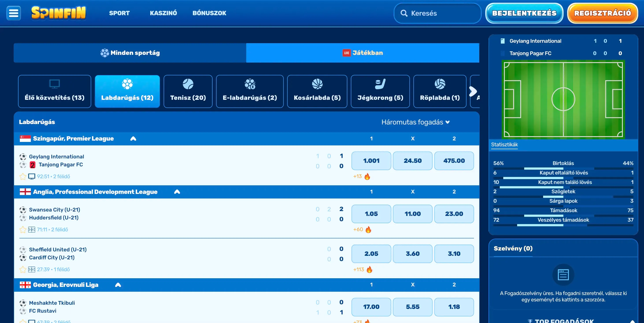Show next sports with the carousel arrow
The image size is (644, 323).
click(473, 91)
